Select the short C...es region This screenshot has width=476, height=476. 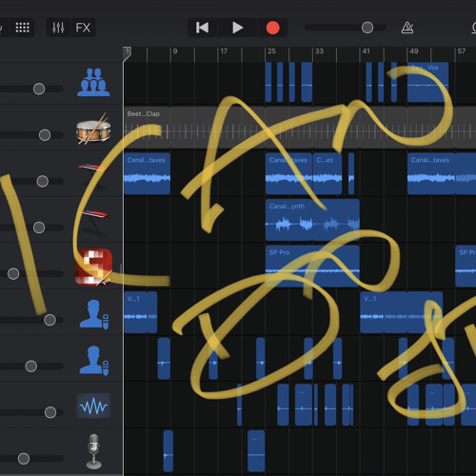tap(327, 173)
